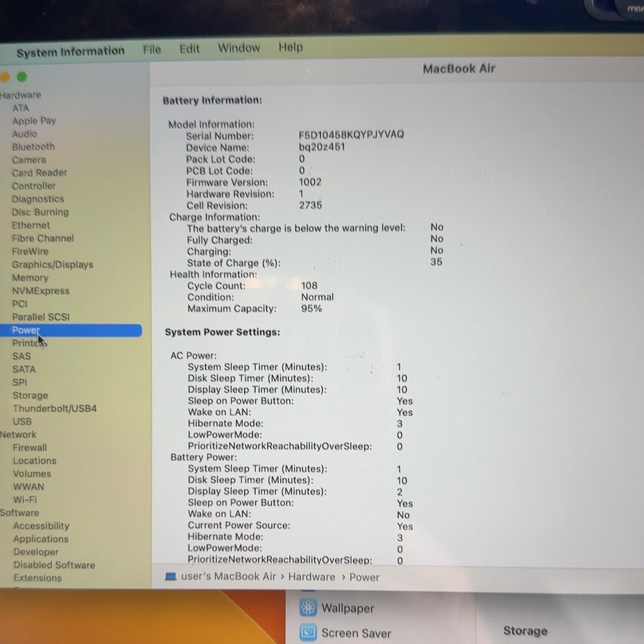Select NVMExpress in the sidebar
644x644 pixels.
[x=41, y=291]
